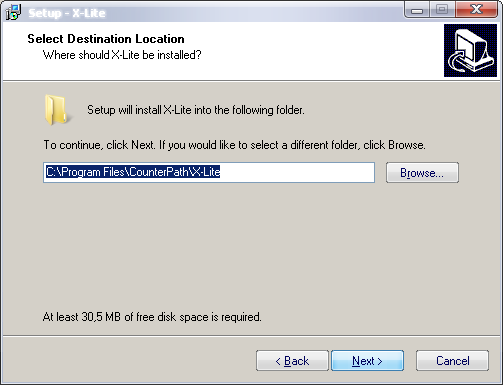503x385 pixels.
Task: Click the disk space requirement text
Action: pos(152,317)
